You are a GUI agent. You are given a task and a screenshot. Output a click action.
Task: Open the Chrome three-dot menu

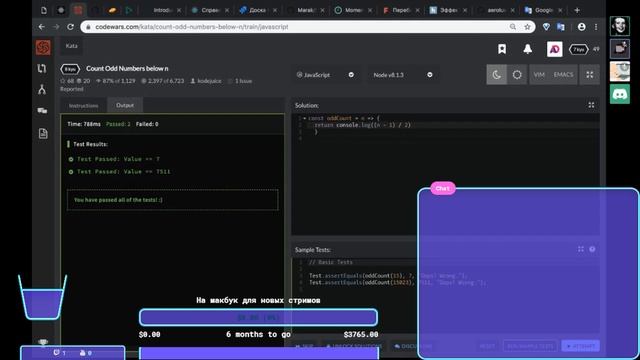click(x=596, y=27)
